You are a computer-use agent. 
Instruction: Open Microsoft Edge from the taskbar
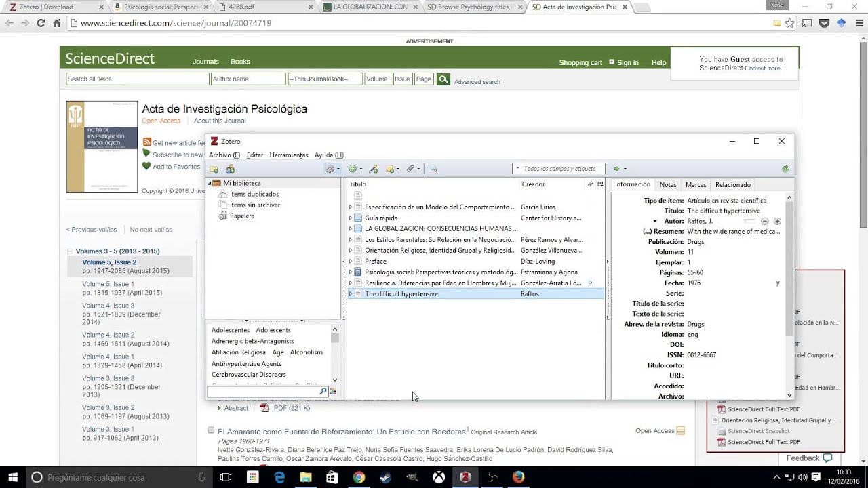[x=279, y=477]
